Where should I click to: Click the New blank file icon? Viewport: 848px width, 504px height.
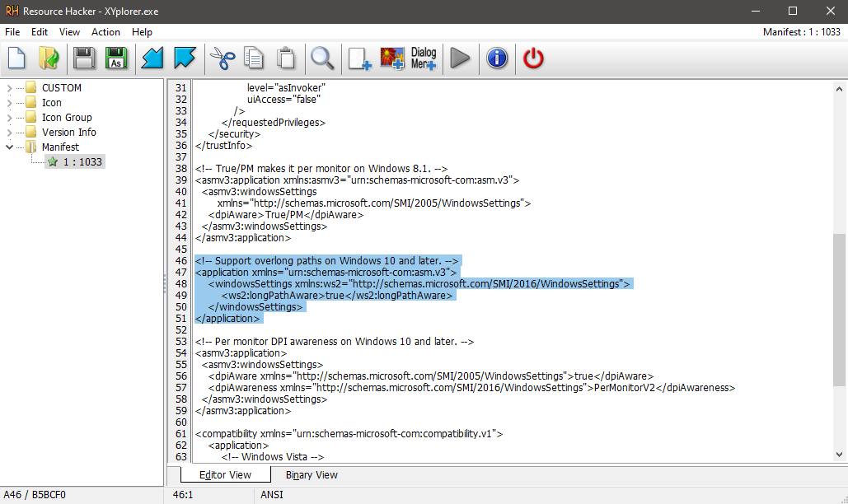click(x=17, y=58)
